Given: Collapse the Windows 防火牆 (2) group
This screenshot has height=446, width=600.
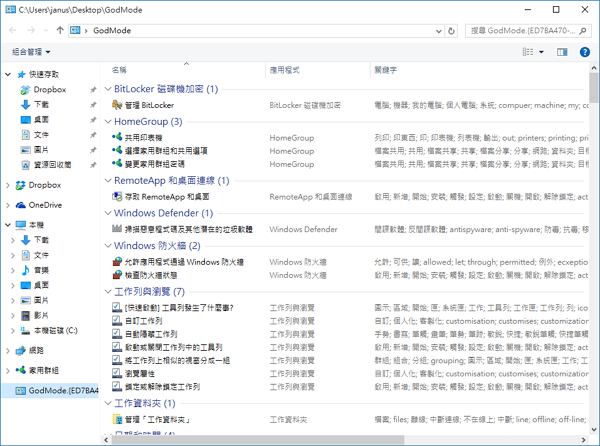Looking at the screenshot, I should point(108,245).
